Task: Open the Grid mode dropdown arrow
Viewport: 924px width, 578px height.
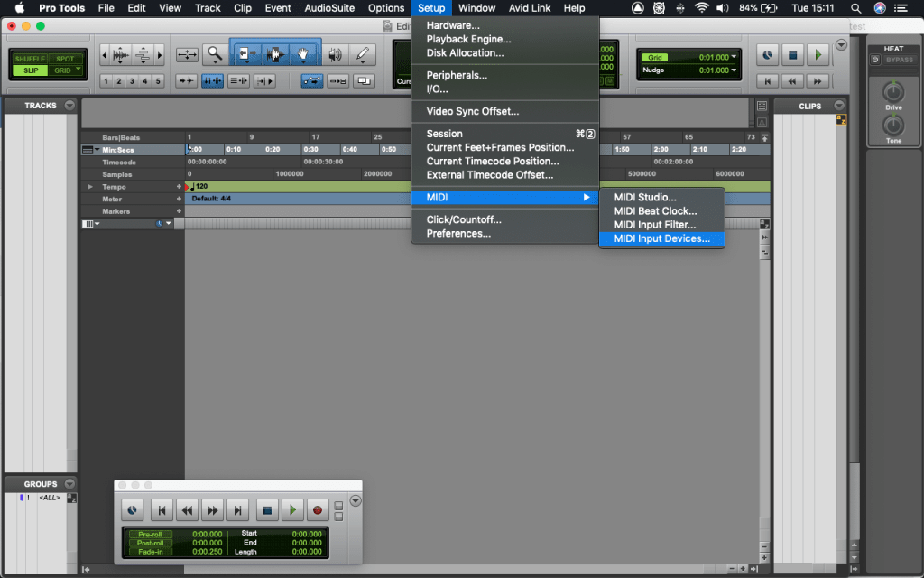Action: coord(79,70)
